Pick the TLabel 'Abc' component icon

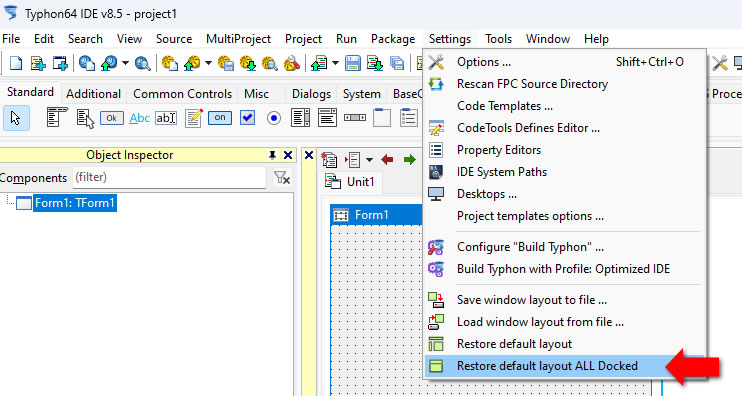tap(139, 118)
